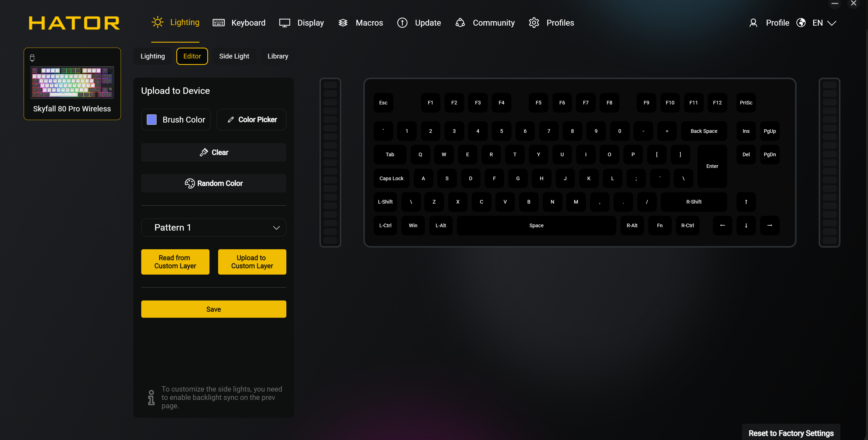Viewport: 868px width, 440px height.
Task: Click the Update arrow icon
Action: click(x=402, y=23)
